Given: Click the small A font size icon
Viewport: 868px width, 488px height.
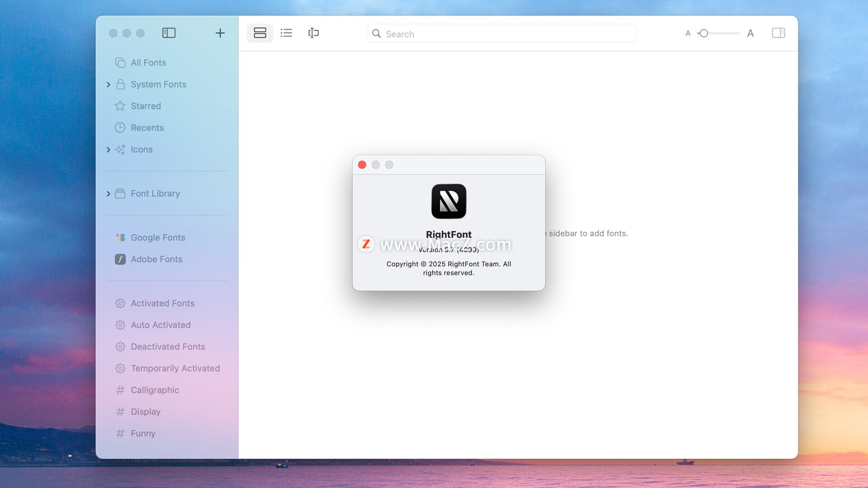Looking at the screenshot, I should [688, 33].
